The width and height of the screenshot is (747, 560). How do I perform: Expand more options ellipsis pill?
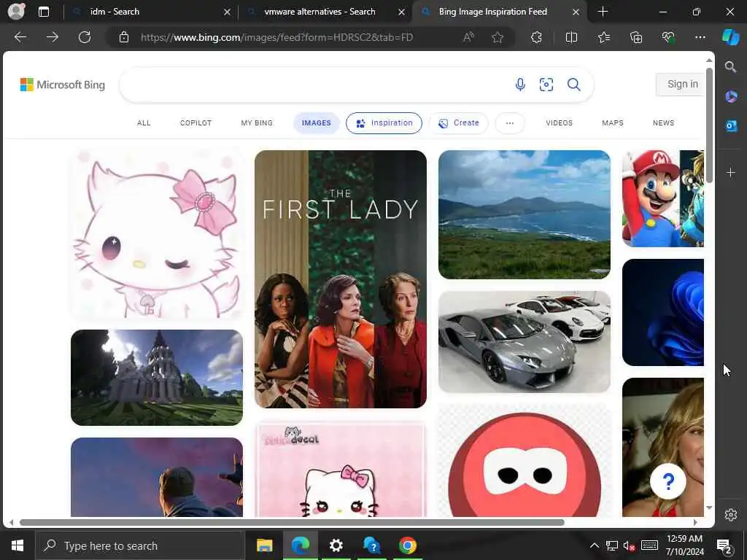[x=510, y=122]
